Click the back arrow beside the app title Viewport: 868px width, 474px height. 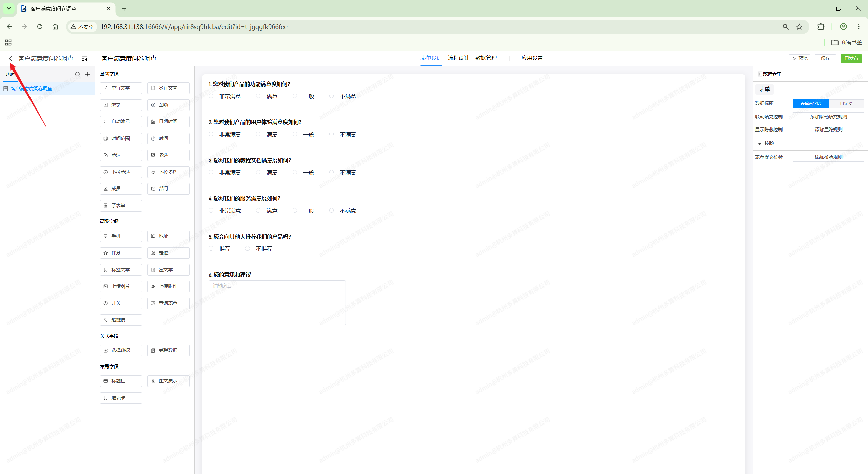[11, 59]
